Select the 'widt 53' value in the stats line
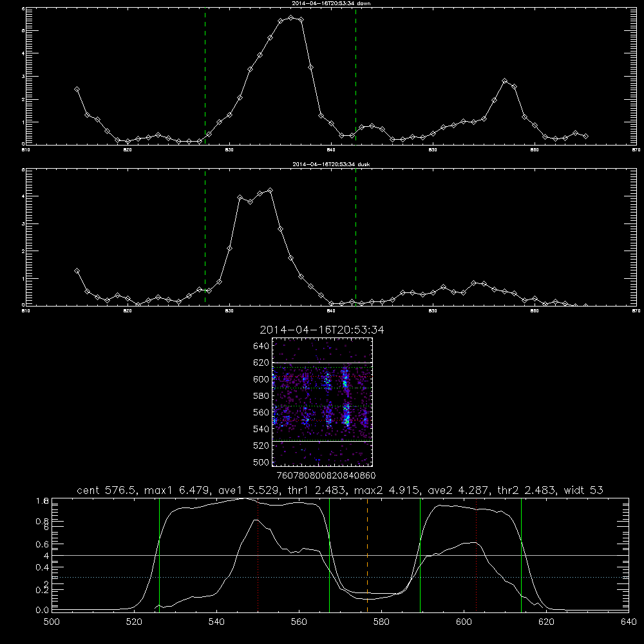Screen dimensions: 644x644 point(583,490)
